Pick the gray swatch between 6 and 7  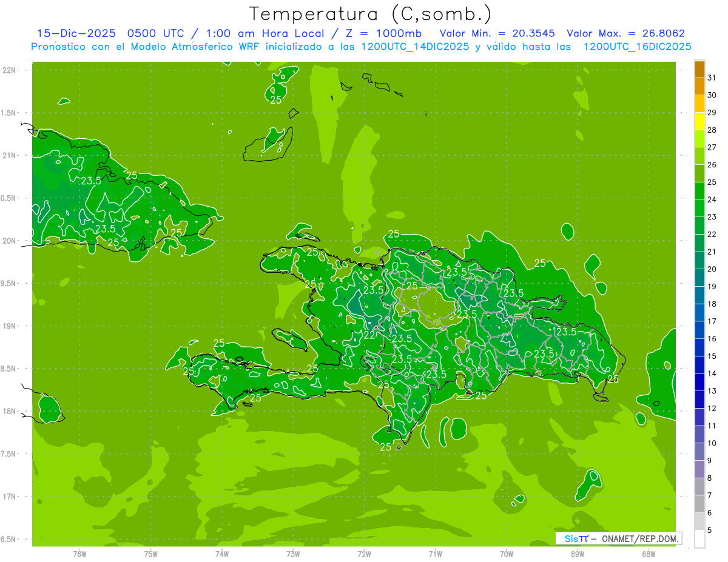pos(699,504)
